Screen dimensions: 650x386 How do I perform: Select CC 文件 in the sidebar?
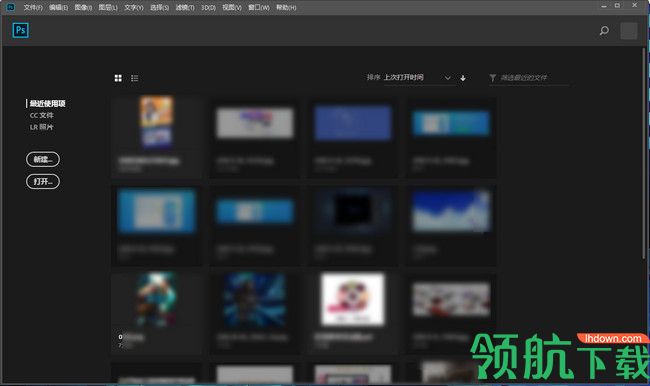(x=41, y=115)
